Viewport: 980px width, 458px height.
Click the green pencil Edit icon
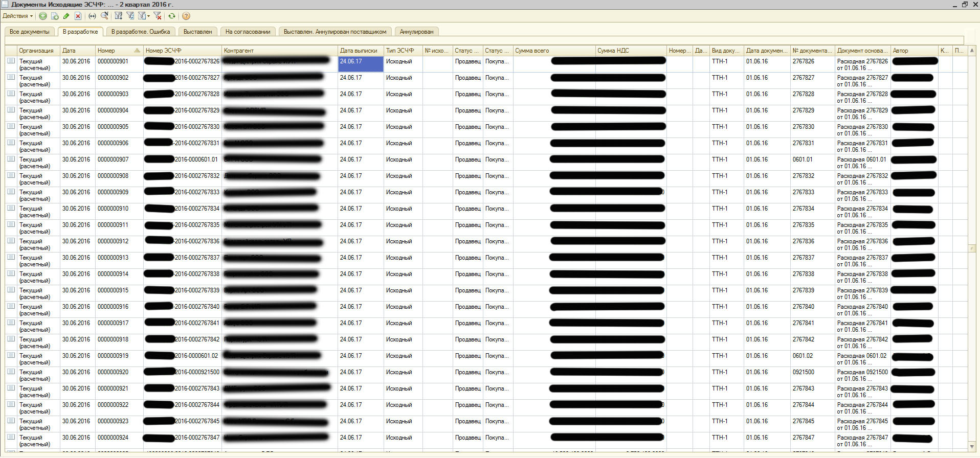click(x=66, y=16)
